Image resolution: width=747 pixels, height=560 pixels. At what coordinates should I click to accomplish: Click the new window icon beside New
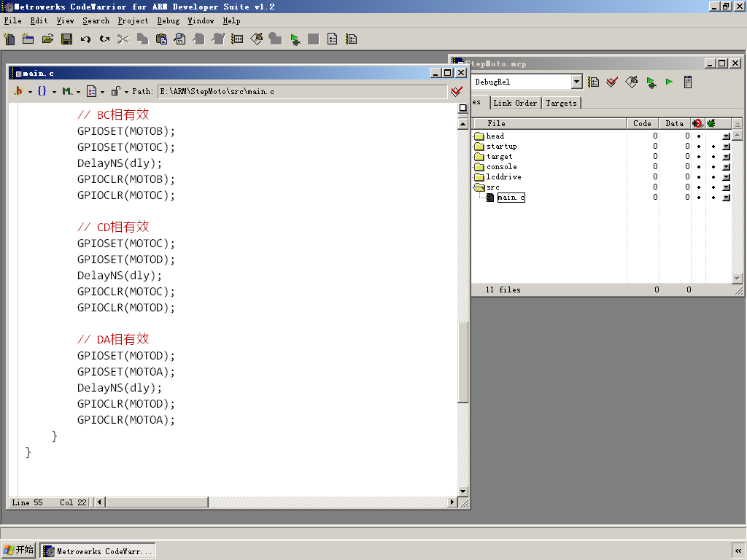click(x=28, y=39)
